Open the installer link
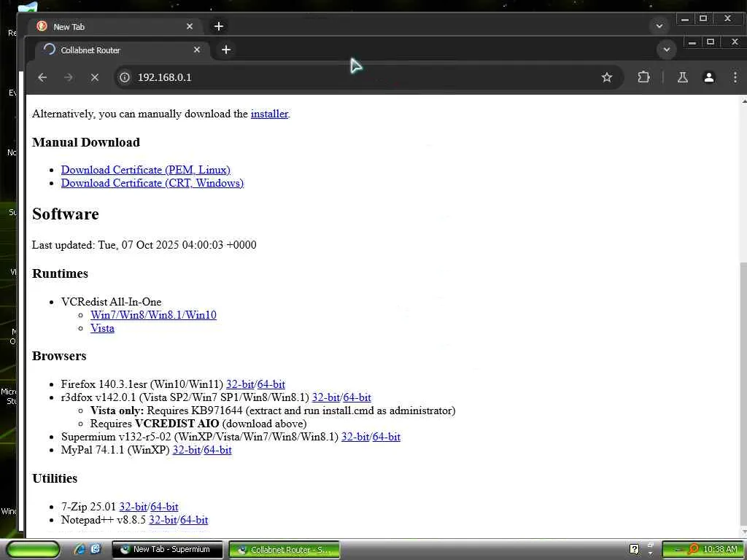This screenshot has height=560, width=747. 269,114
